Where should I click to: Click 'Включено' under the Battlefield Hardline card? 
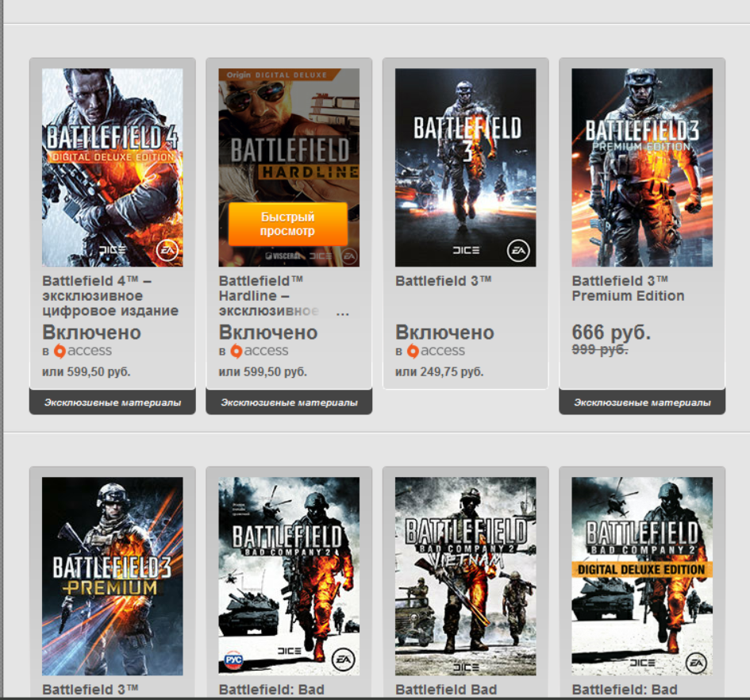[268, 332]
